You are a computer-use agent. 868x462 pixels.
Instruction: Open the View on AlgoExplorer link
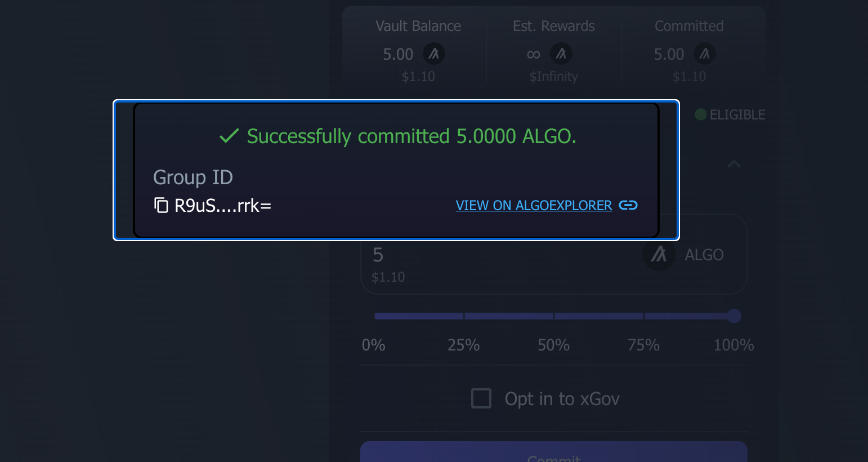(534, 206)
